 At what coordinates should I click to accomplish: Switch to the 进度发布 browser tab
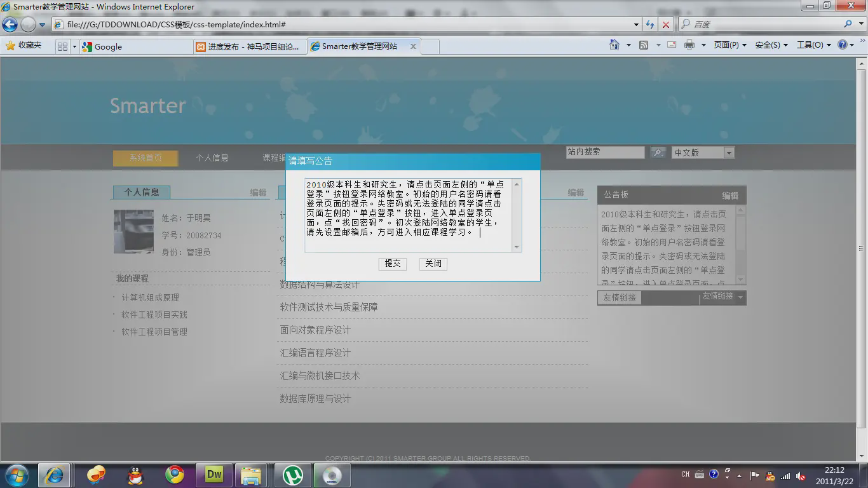click(250, 46)
